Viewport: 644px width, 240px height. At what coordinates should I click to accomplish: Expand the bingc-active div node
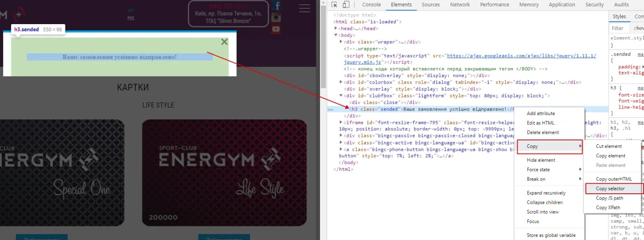pos(341,142)
